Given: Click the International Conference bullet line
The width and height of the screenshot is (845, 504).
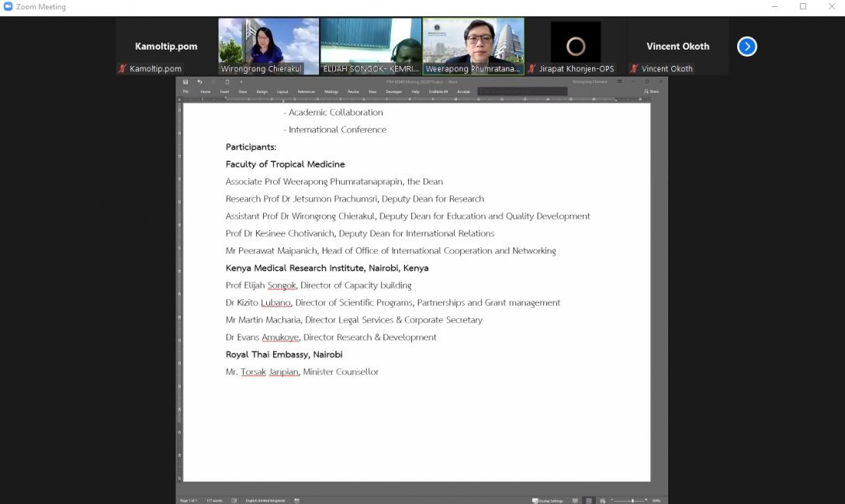Looking at the screenshot, I should click(x=334, y=129).
